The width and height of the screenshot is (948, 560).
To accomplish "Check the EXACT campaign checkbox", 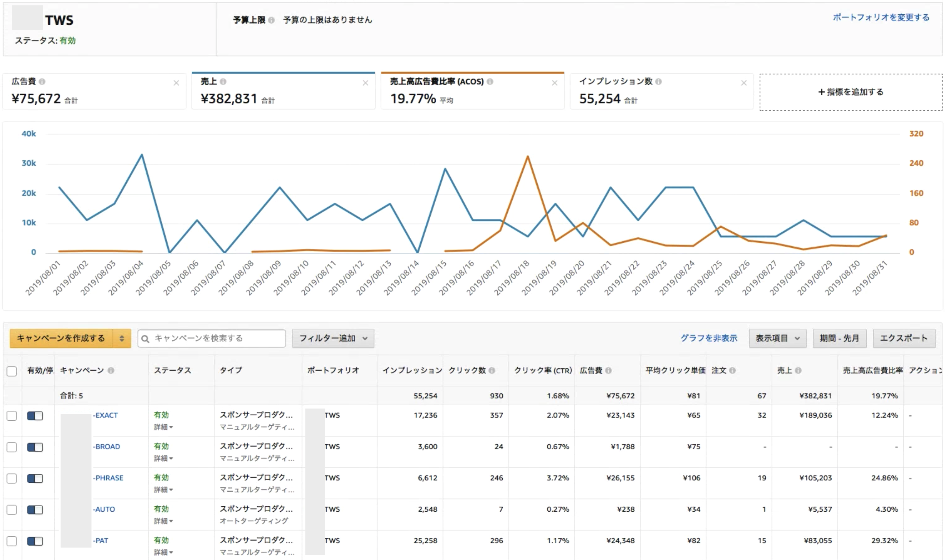I will (12, 416).
